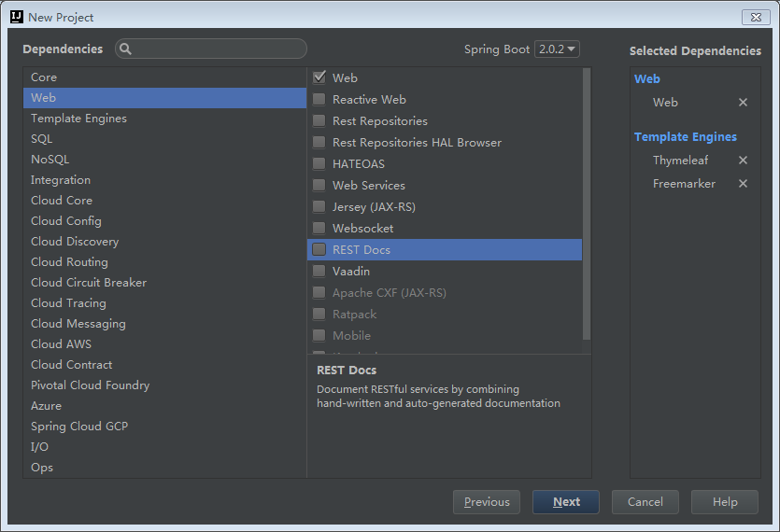Select the Cloud AWS category

(x=164, y=344)
